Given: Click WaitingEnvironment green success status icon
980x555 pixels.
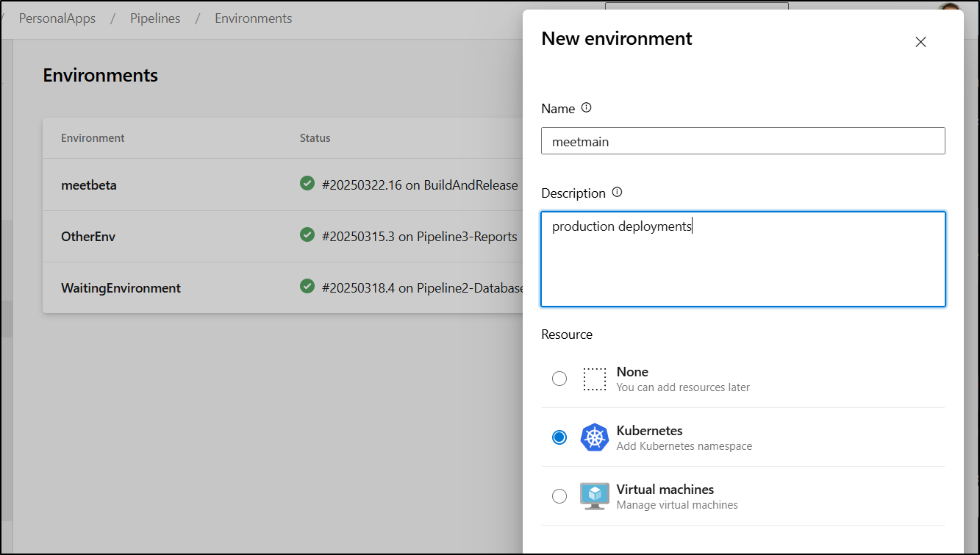Looking at the screenshot, I should click(x=307, y=287).
